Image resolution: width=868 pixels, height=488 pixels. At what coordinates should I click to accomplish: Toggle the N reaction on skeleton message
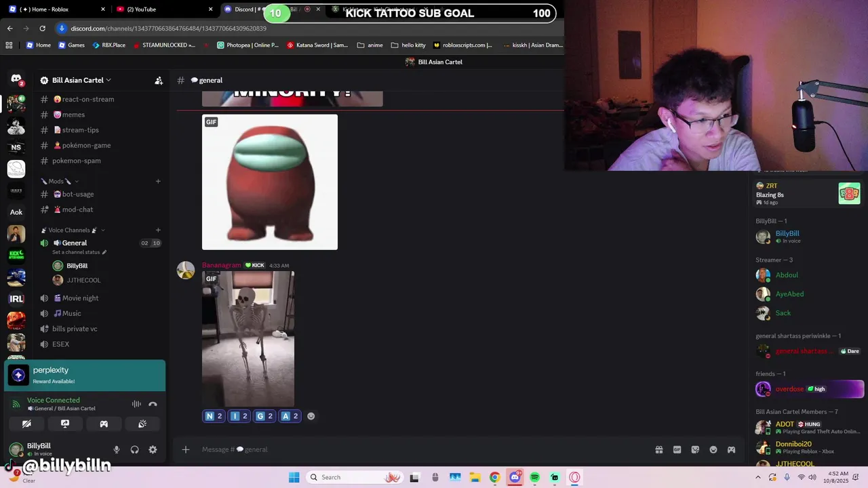pyautogui.click(x=214, y=416)
